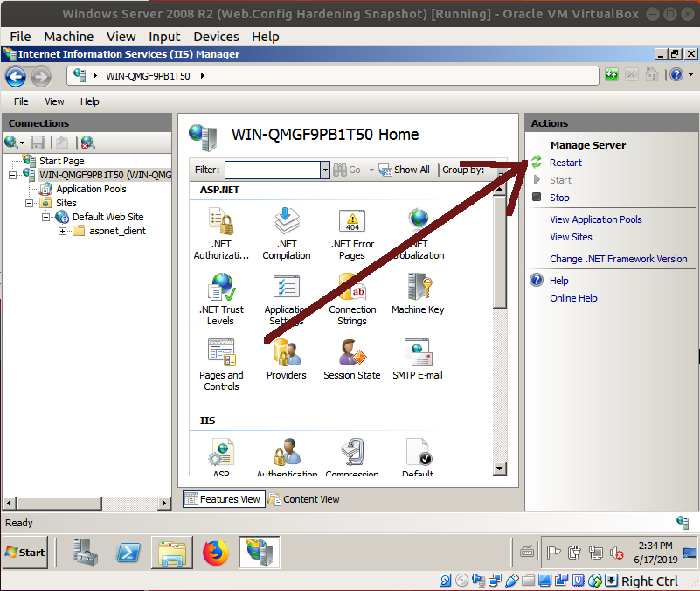Restart the server from the Actions pane
This screenshot has height=591, width=700.
tap(565, 163)
